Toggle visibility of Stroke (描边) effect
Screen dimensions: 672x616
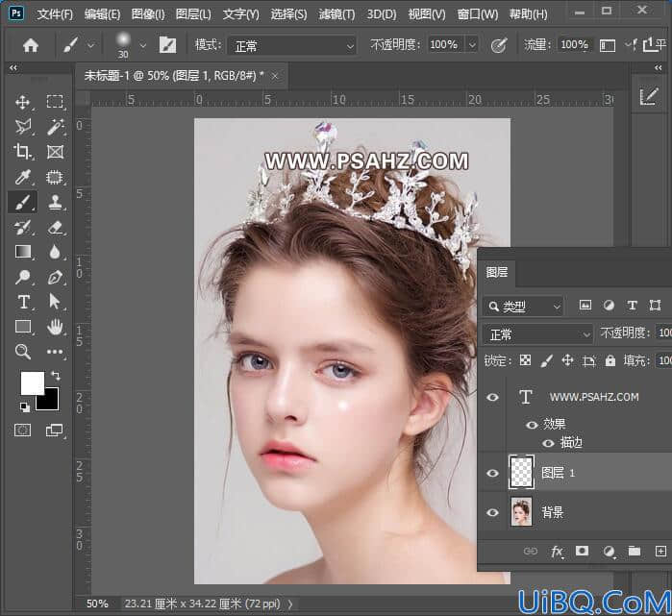coord(548,443)
